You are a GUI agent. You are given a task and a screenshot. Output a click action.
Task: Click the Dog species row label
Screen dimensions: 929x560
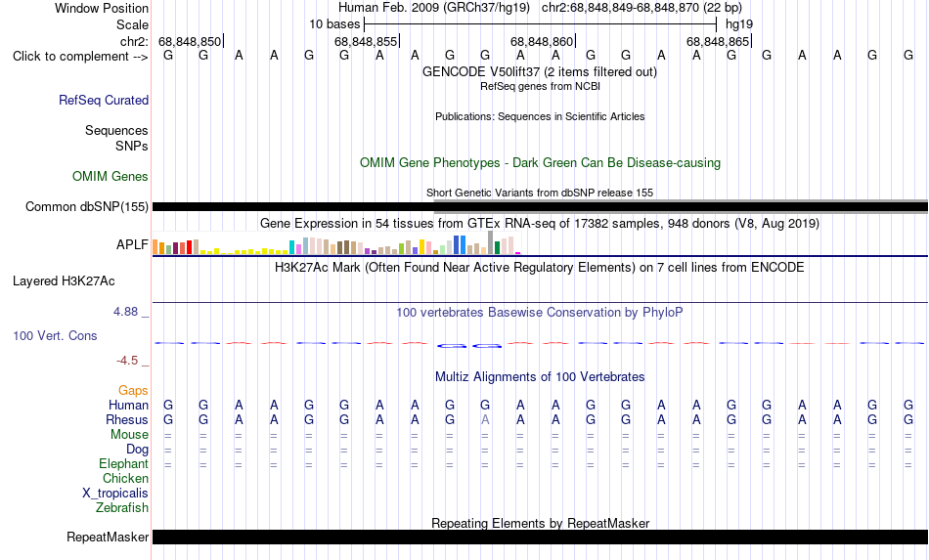point(137,450)
